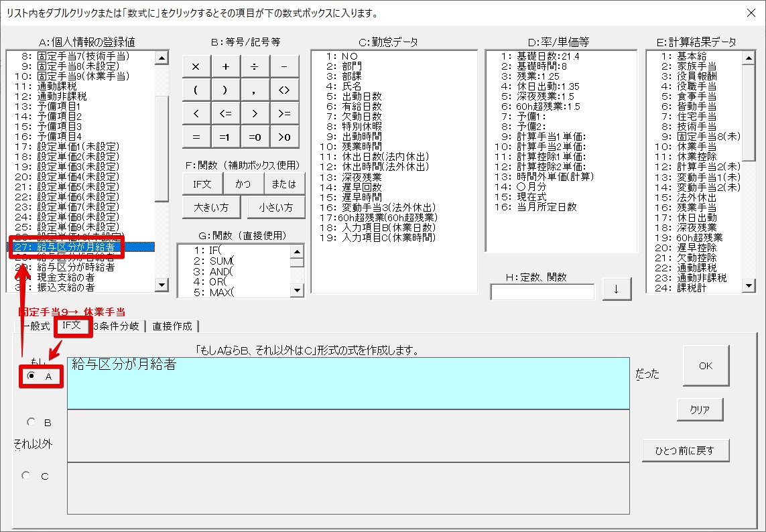The image size is (766, 532).
Task: Switch to the 一般式 tab
Action: click(36, 326)
